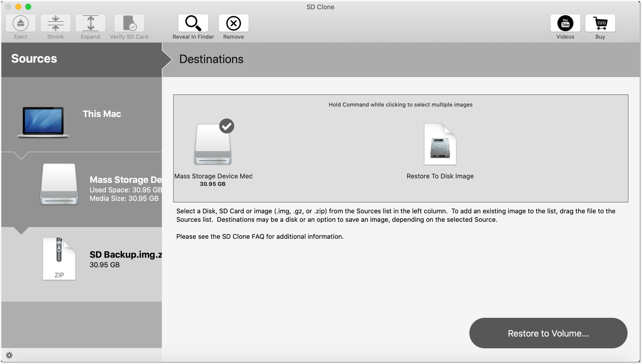Click the Remove toolbar icon
Viewport: 642px width, 364px height.
pos(234,23)
